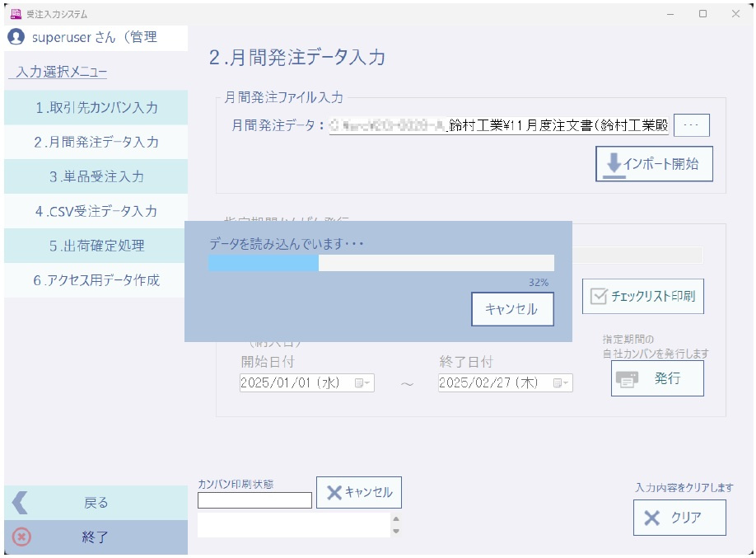
Task: Click the printer icon on the 発行 button
Action: (x=627, y=377)
